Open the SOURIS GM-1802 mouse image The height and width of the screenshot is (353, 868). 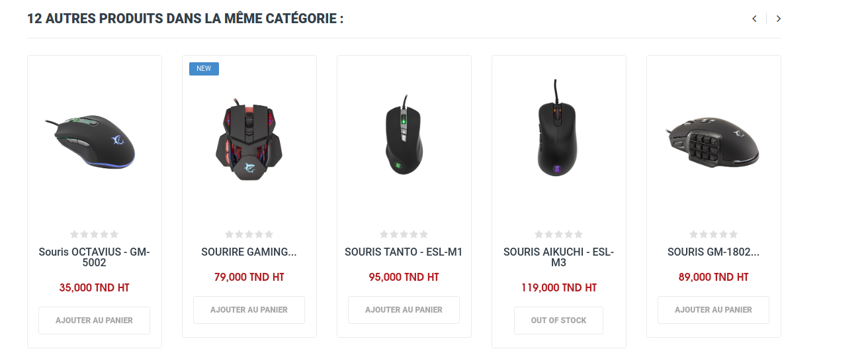(x=714, y=140)
